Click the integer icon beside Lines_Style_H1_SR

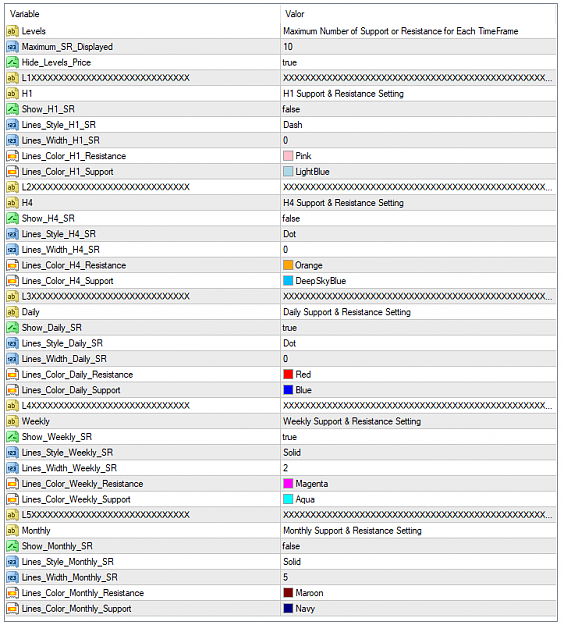click(x=12, y=125)
